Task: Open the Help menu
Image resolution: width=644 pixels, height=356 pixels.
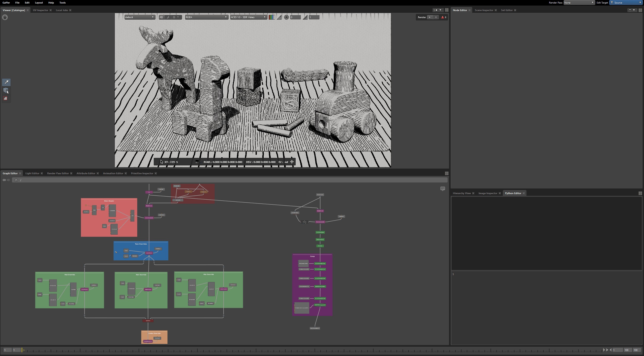Action: 51,3
